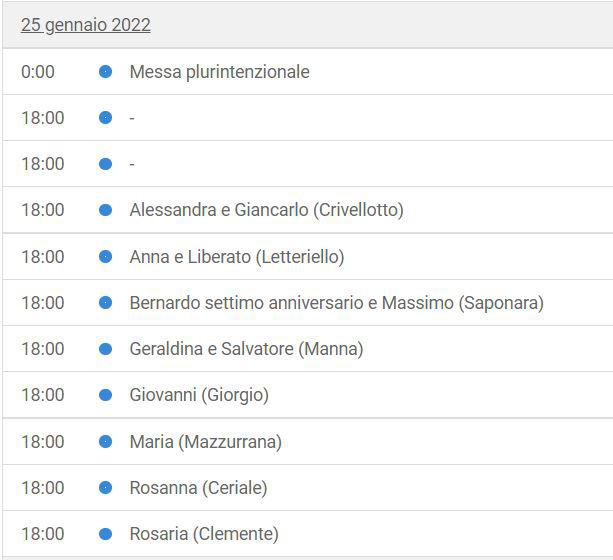Open the Rosanna (Ceriale) event
The image size is (613, 560).
tap(199, 488)
